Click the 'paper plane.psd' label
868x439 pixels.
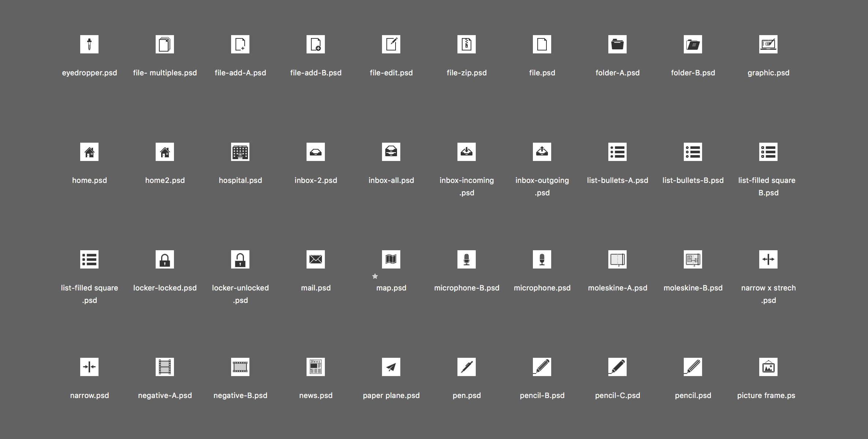click(391, 395)
